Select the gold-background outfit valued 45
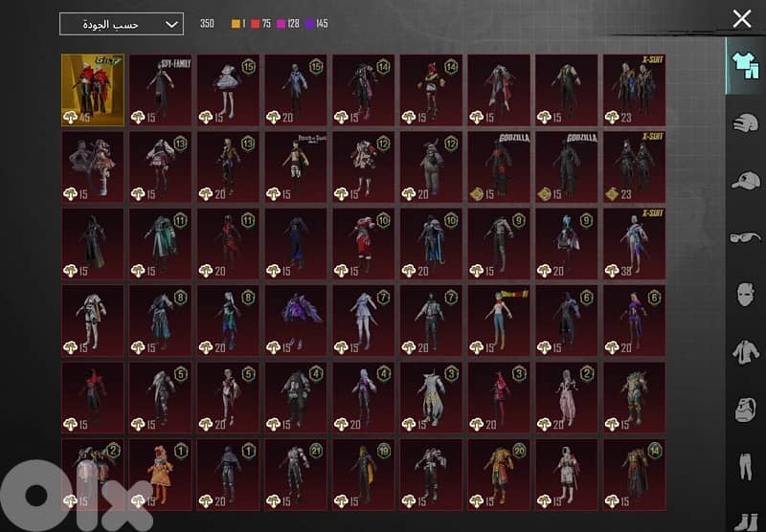766x532 pixels. point(93,90)
